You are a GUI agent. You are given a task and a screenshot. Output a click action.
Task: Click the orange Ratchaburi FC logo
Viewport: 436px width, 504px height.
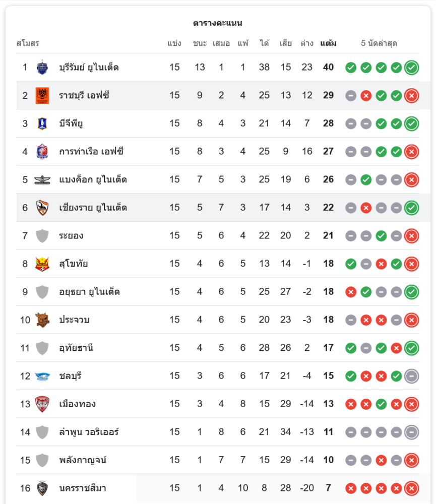pos(42,95)
